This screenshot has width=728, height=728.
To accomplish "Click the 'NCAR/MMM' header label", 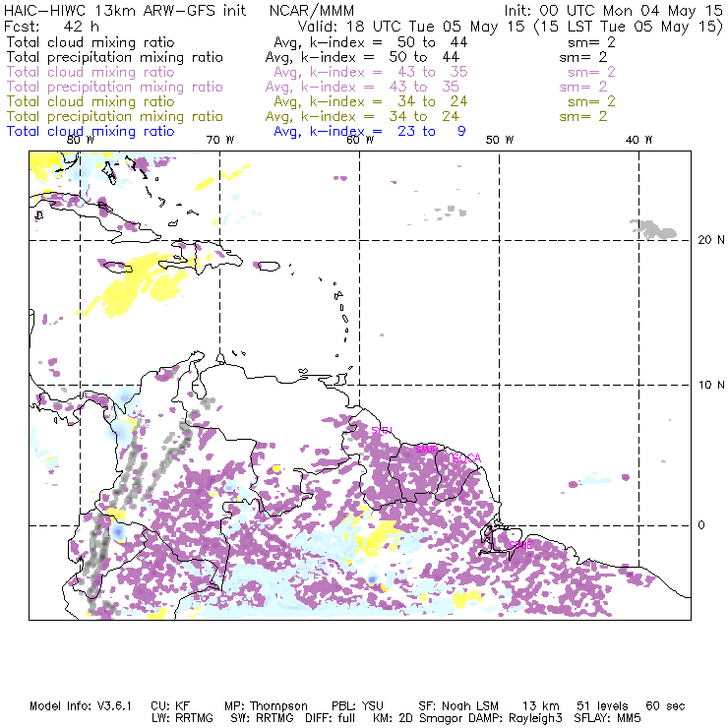I will click(312, 11).
